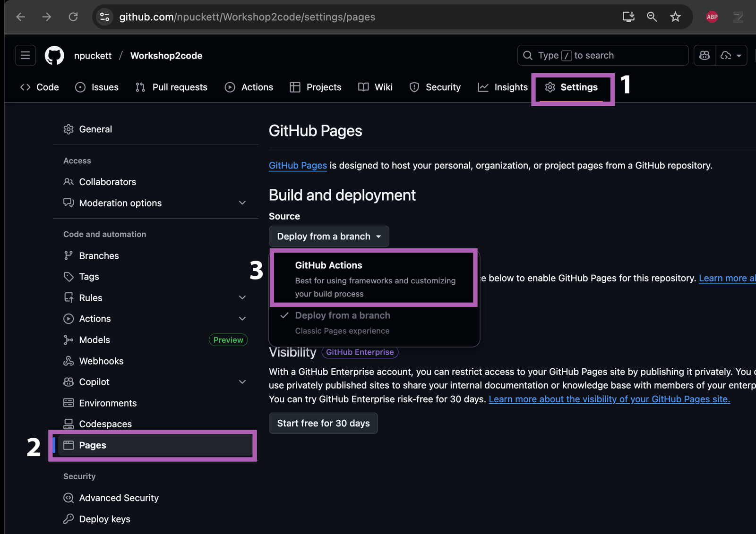Open the Actions repository tab
Viewport: 756px width, 534px height.
(x=249, y=87)
